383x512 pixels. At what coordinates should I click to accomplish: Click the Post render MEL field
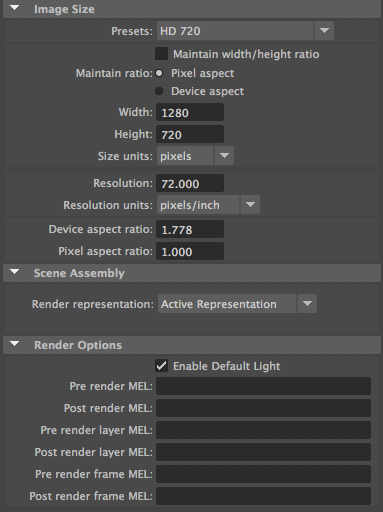click(x=263, y=408)
